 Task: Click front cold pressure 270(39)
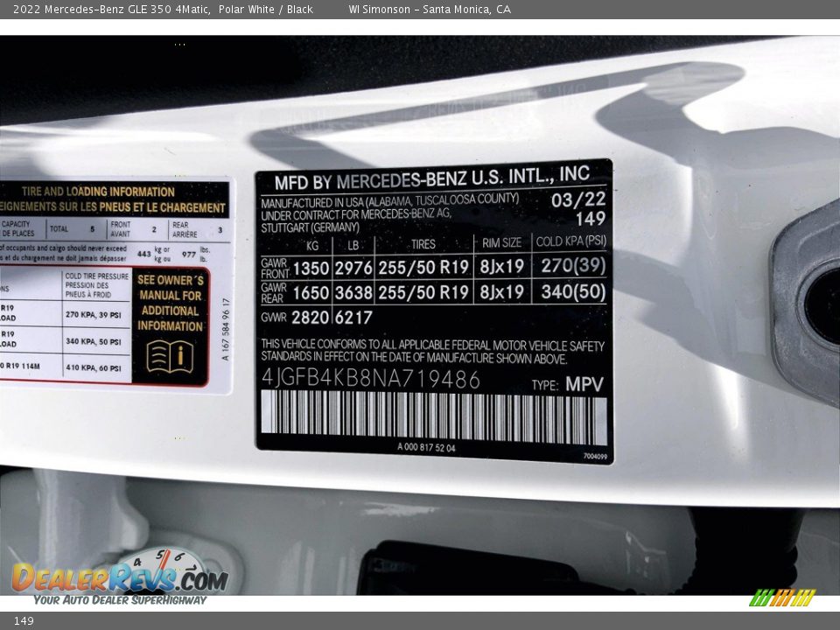[573, 266]
